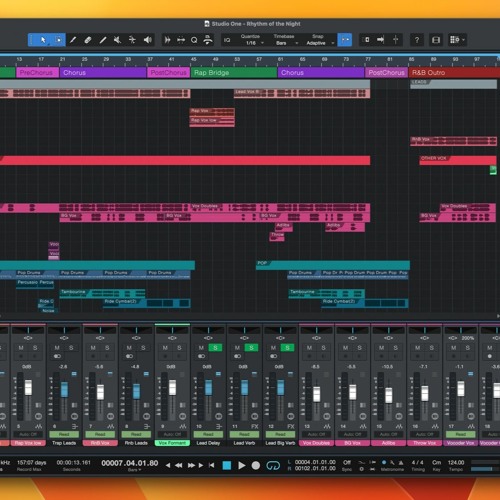Click the Adlibs volume fader
This screenshot has height=500, width=500.
(389, 395)
